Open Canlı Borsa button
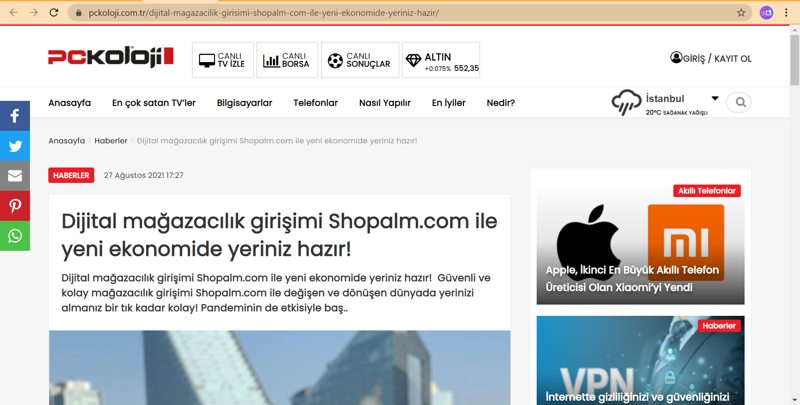Screen dimensions: 800x405 287,60
